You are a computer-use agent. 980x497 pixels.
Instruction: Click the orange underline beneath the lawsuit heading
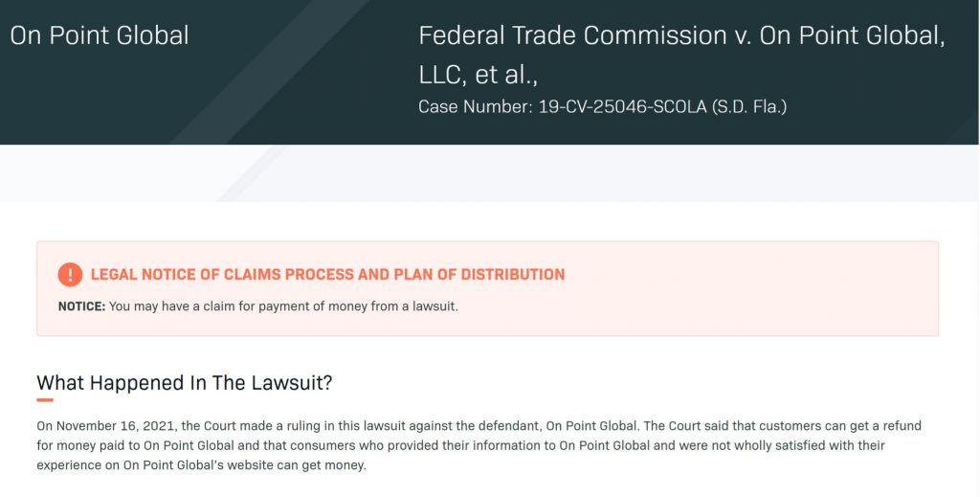45,400
